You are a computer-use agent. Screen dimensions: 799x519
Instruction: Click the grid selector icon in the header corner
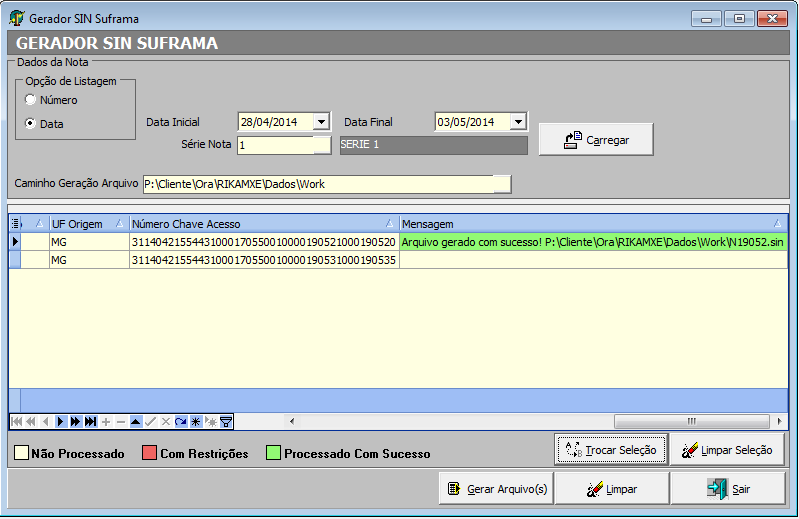point(15,224)
